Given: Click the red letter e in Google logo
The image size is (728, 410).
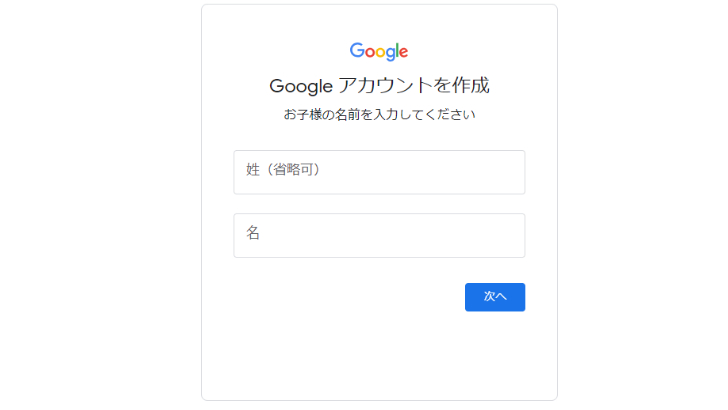Looking at the screenshot, I should pos(404,52).
